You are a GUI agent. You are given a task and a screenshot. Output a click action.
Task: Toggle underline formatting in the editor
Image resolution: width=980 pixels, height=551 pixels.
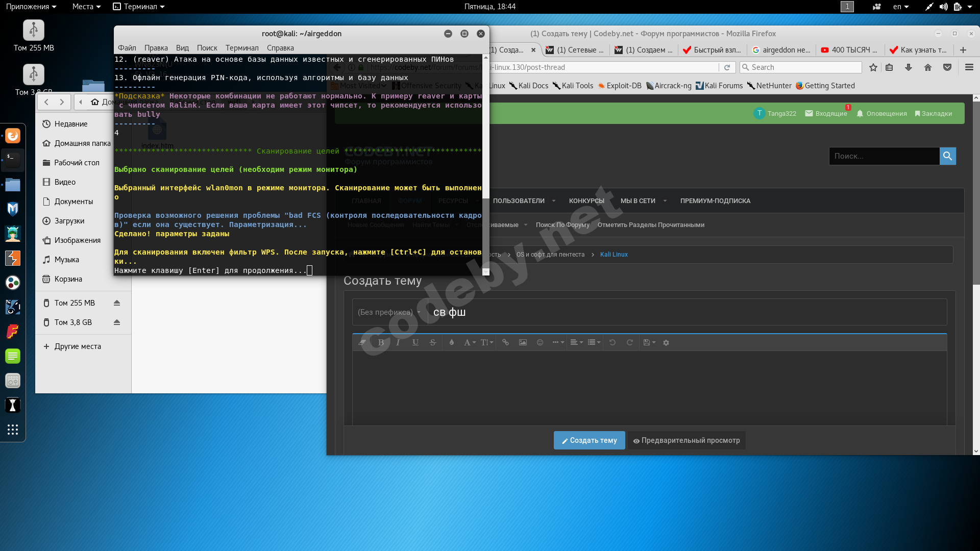pos(415,342)
